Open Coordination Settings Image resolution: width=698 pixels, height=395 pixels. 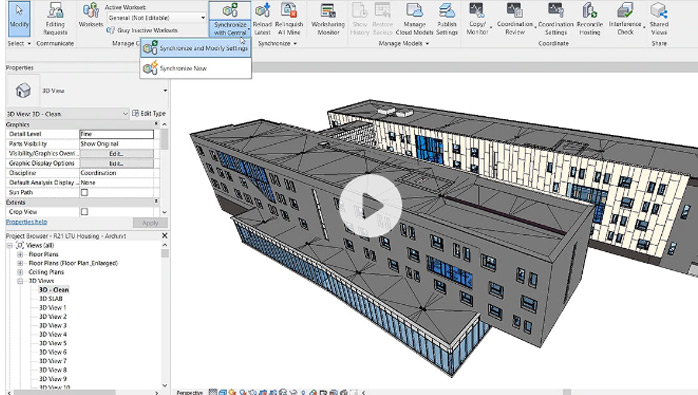(x=556, y=19)
